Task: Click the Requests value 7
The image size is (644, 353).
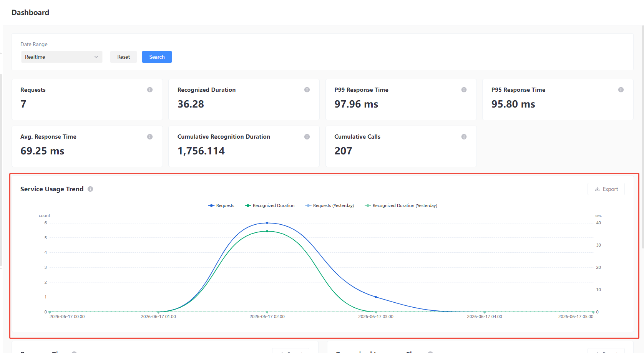Action: [x=23, y=104]
